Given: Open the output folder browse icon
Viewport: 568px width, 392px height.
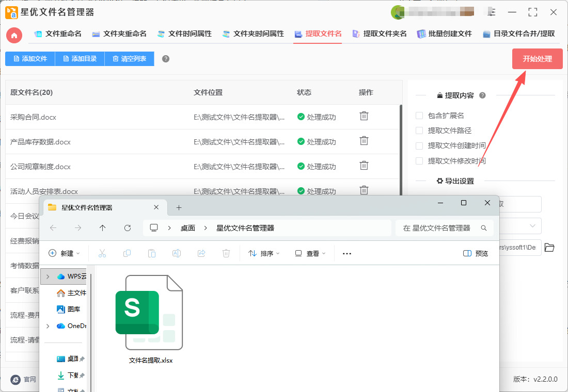Looking at the screenshot, I should (549, 248).
